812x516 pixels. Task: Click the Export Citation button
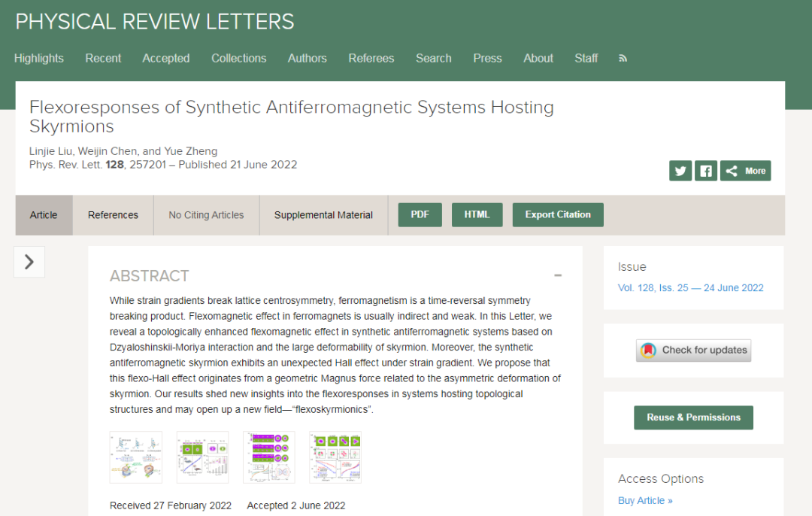(558, 215)
